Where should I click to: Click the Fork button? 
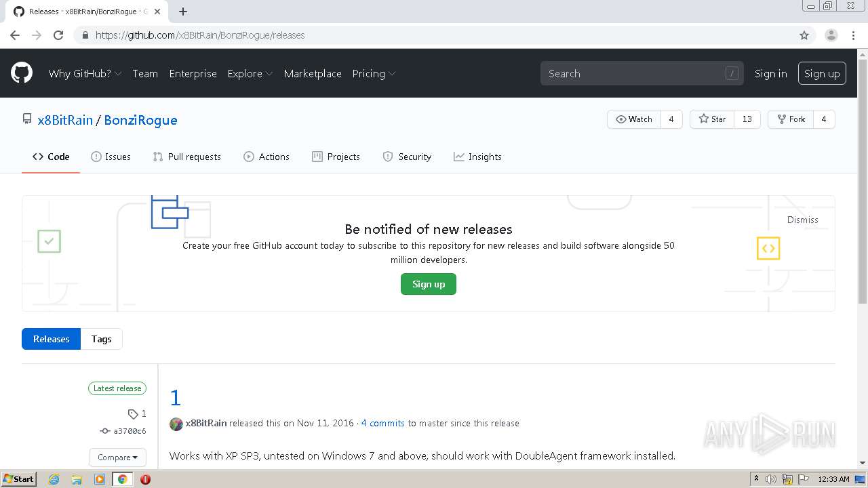(x=791, y=119)
